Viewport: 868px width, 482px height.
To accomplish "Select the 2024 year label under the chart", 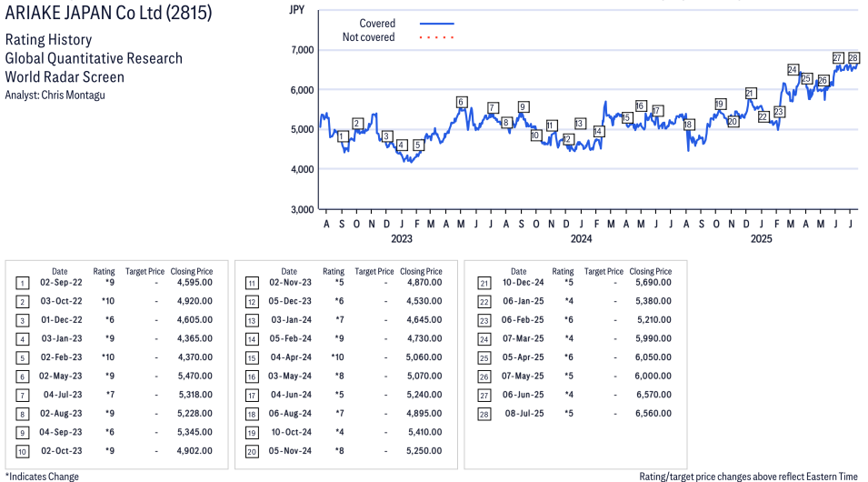I will [582, 239].
